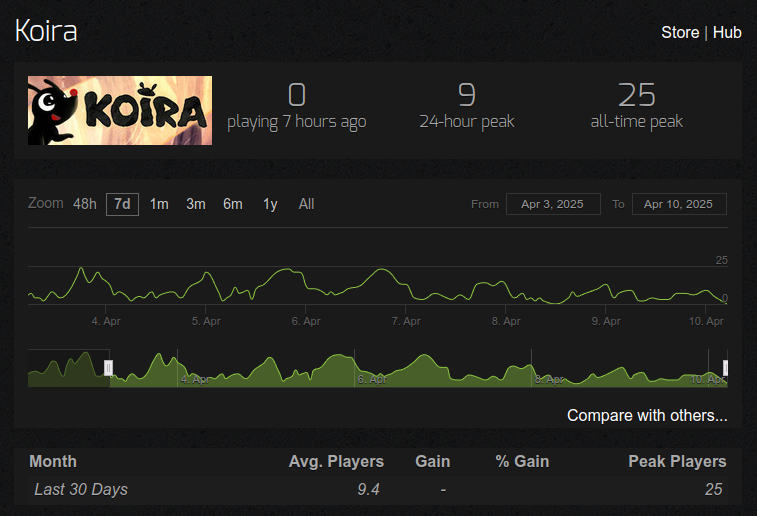Click the playing 7 hours ago label
The height and width of the screenshot is (516, 757).
pos(297,122)
